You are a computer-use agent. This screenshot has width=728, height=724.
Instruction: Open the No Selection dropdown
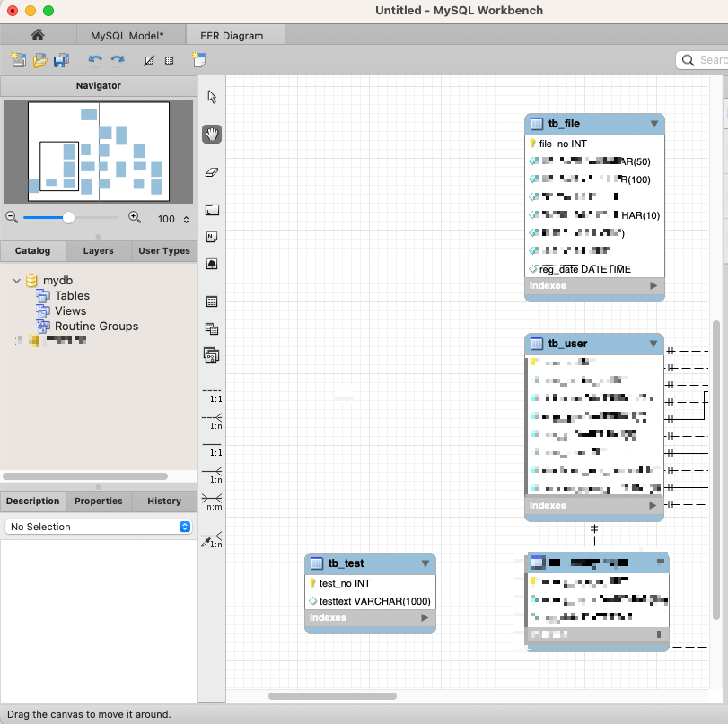point(99,527)
